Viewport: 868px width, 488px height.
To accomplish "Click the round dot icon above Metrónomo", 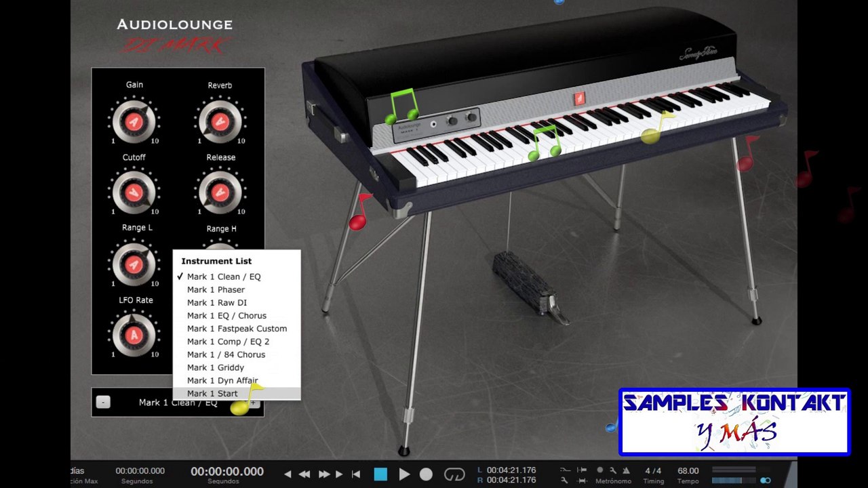I will coord(600,470).
